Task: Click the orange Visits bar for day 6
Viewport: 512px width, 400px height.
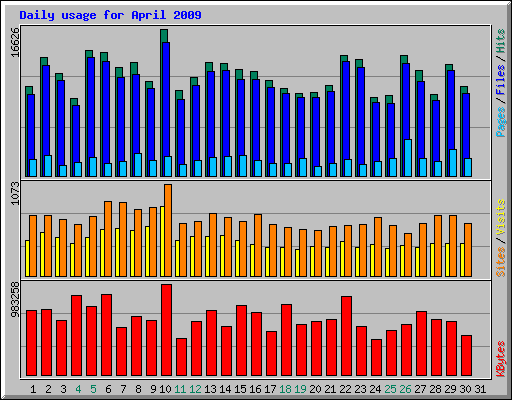Action: [x=108, y=239]
